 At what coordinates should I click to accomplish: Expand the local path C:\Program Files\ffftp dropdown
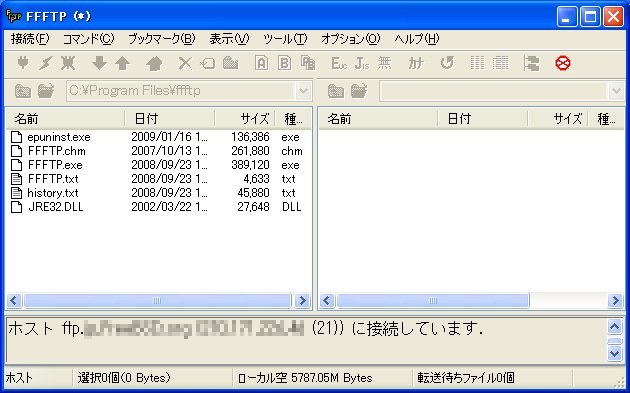pos(303,91)
